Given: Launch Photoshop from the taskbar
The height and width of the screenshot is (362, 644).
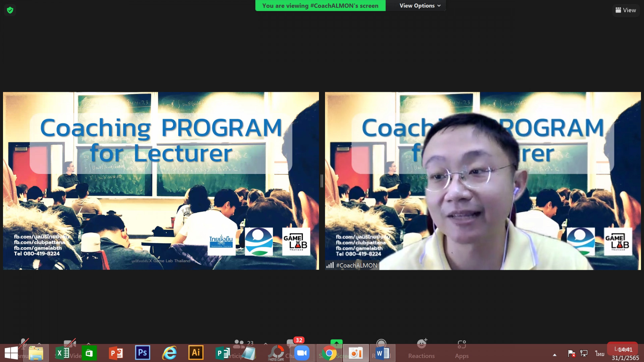Looking at the screenshot, I should [x=143, y=353].
